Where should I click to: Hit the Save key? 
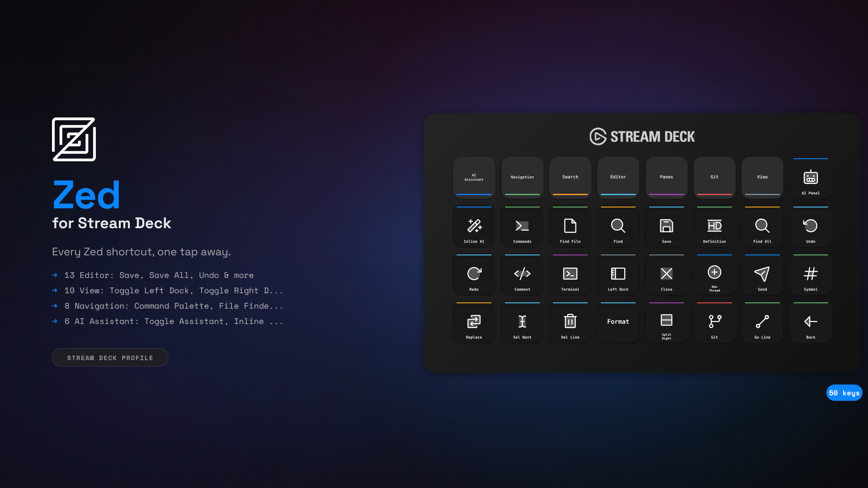666,226
